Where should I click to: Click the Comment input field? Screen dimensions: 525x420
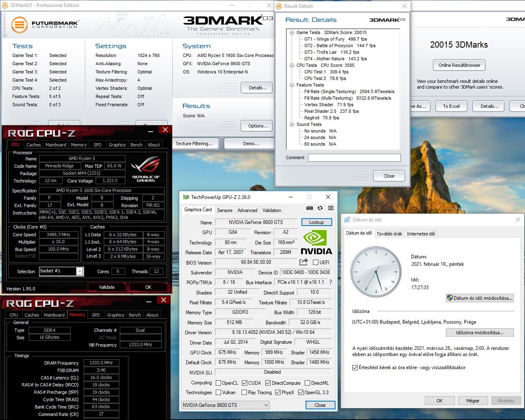pos(354,157)
